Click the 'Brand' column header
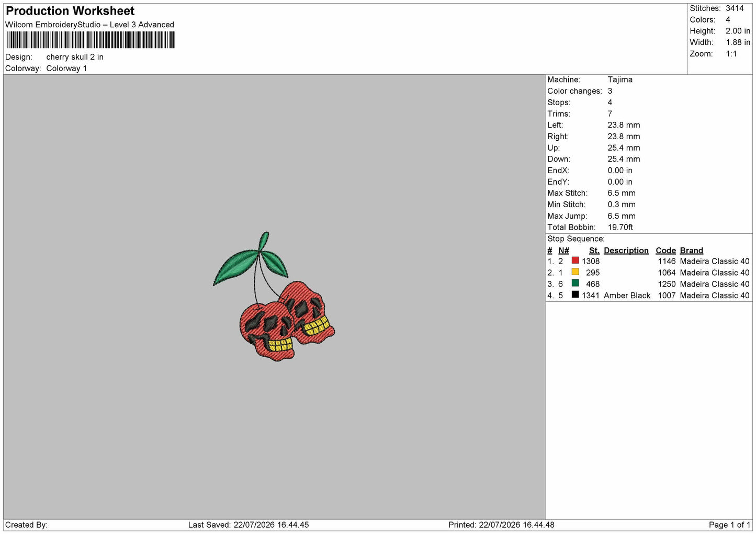Screen dimensions: 756x534 pyautogui.click(x=691, y=251)
